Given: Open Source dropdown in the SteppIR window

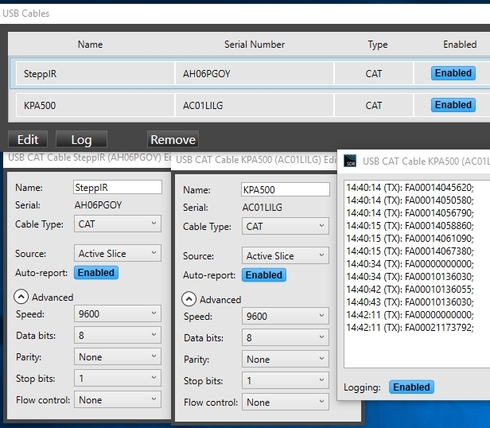Looking at the screenshot, I should tap(118, 253).
